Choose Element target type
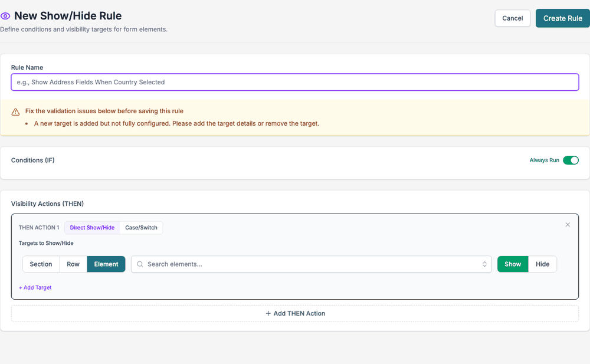The width and height of the screenshot is (590, 364). (x=106, y=264)
